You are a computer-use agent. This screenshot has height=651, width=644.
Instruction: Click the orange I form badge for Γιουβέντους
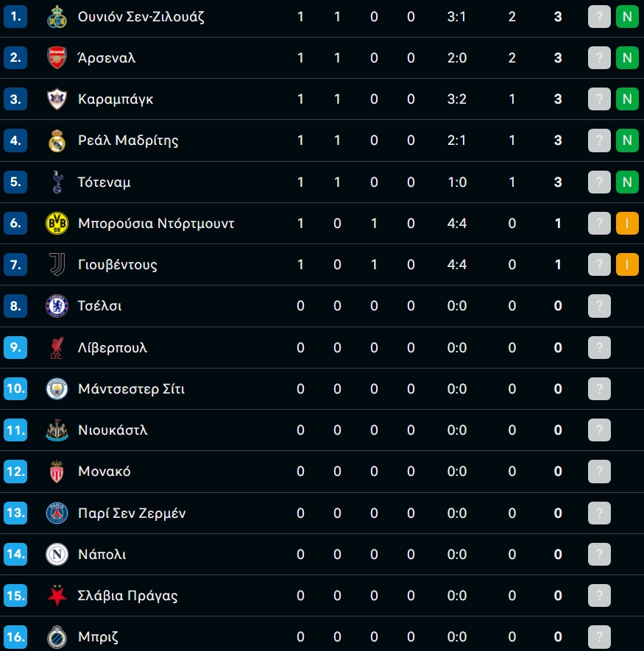[627, 264]
